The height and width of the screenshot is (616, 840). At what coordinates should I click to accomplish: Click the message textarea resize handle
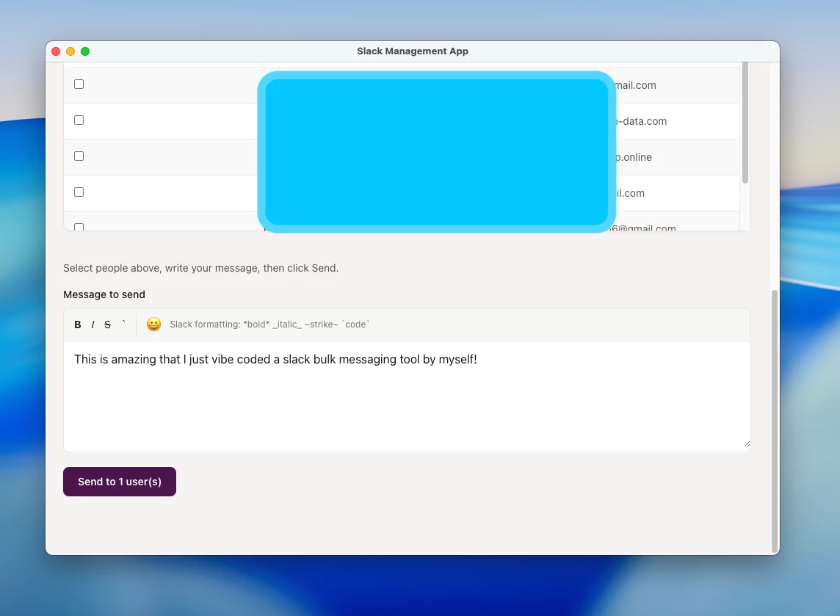click(x=747, y=443)
